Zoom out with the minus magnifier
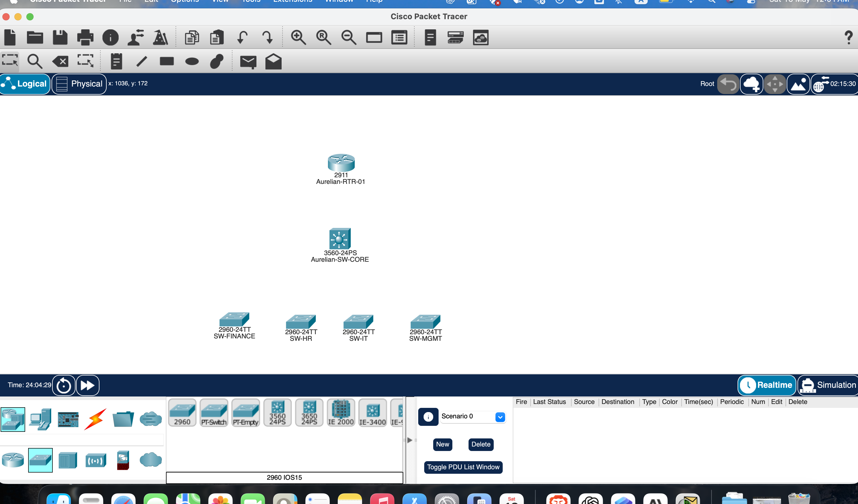This screenshot has height=504, width=858. (x=349, y=37)
